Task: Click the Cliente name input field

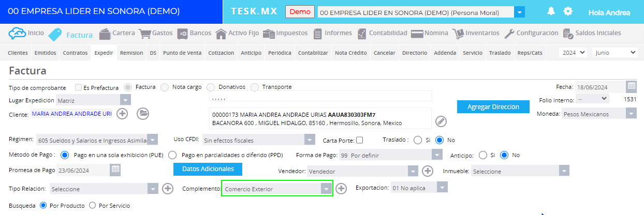Action: click(71, 114)
